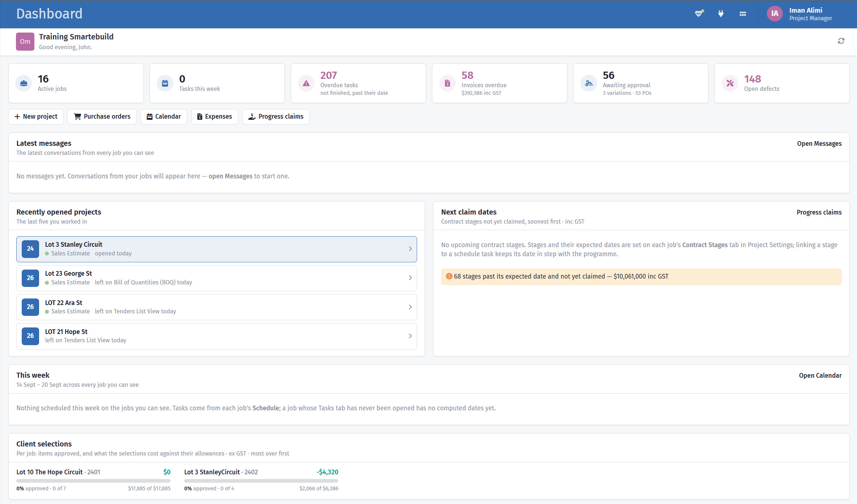Click 'left on Bill of Quantities (BOQ) today'
The width and height of the screenshot is (857, 504).
[143, 283]
